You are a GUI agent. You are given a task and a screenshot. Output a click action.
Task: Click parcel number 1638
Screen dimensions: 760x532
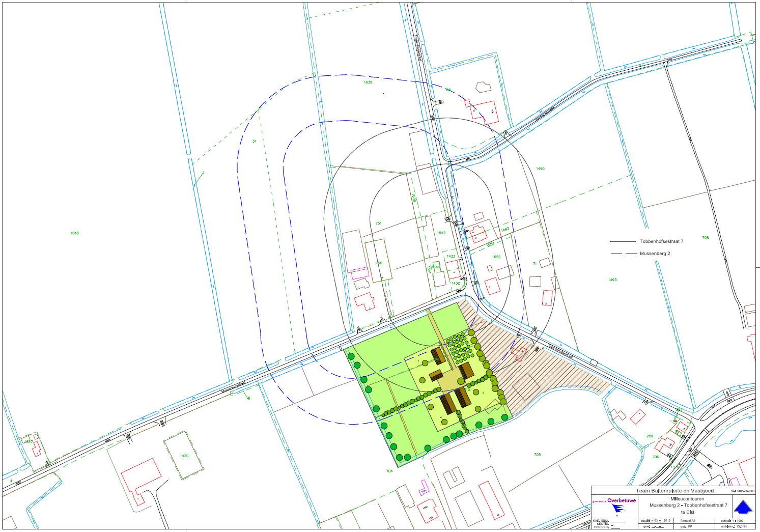pyautogui.click(x=368, y=82)
